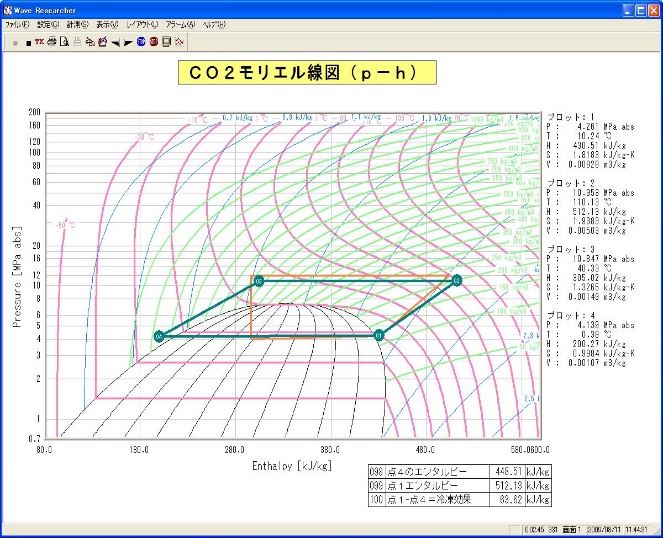Screen dimensions: 663x538
Task: Click the icon right of grayed printer
Action: 90,41
